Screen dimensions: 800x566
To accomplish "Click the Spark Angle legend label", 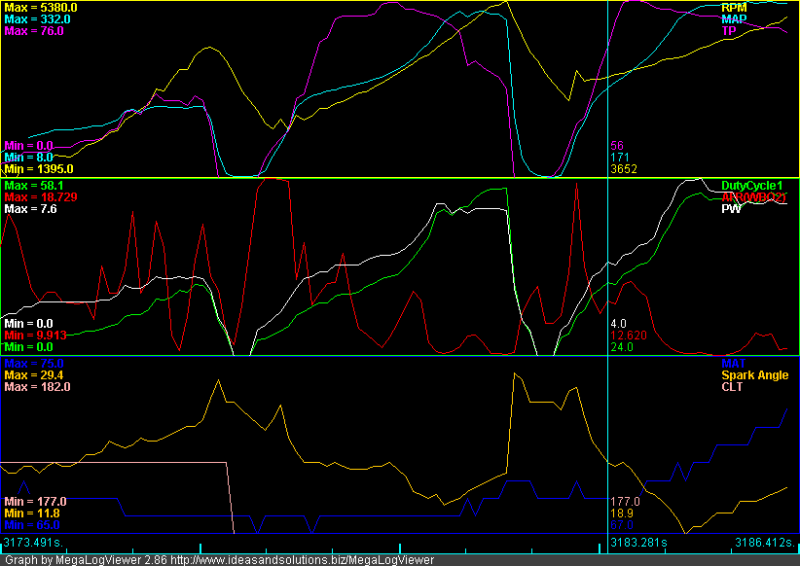I will [x=755, y=376].
